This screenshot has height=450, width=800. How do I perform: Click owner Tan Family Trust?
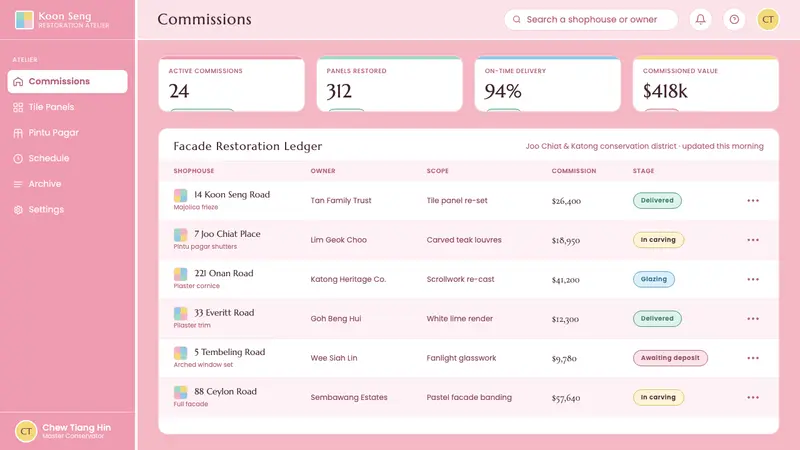click(x=341, y=201)
